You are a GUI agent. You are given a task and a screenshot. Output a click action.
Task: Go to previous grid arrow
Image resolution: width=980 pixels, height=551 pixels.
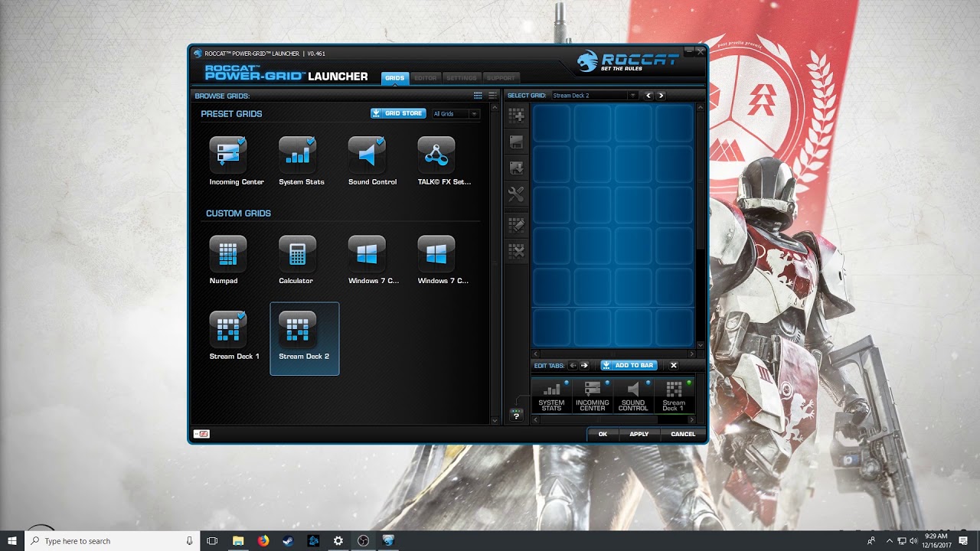pos(648,96)
